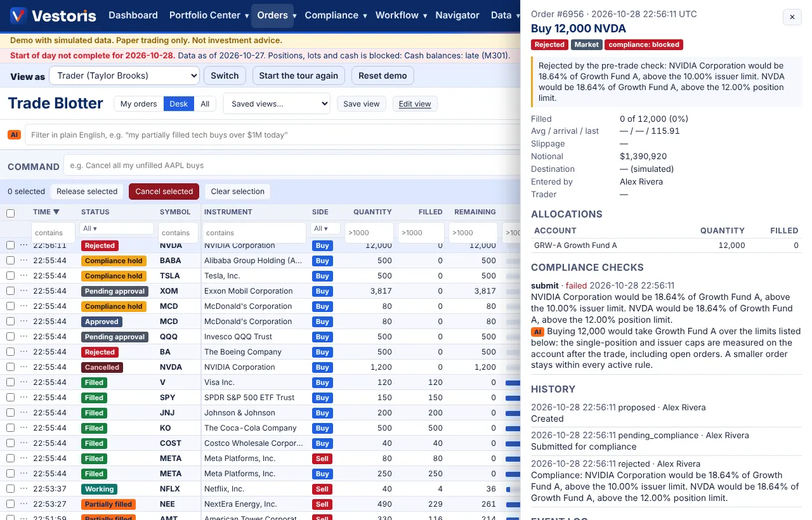The image size is (812, 520).
Task: Click the Reset demo button
Action: (383, 76)
